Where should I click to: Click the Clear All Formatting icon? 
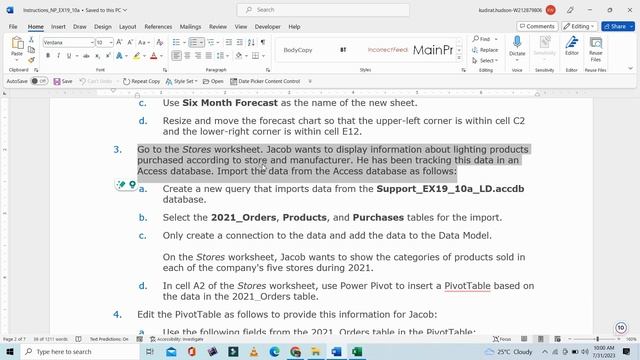(x=160, y=42)
